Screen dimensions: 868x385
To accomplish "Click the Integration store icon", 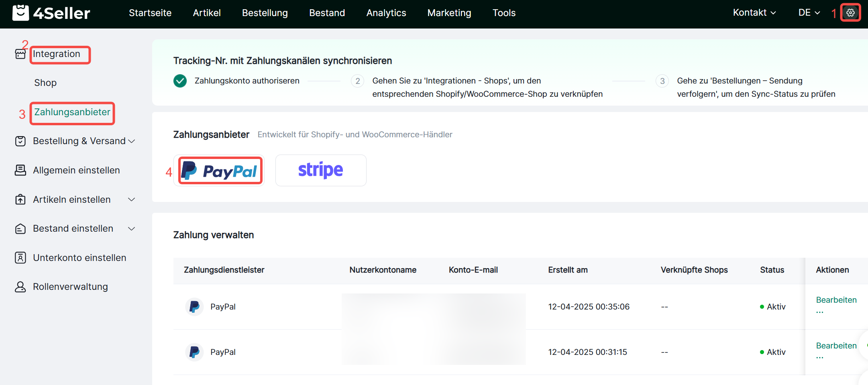I will pos(20,54).
